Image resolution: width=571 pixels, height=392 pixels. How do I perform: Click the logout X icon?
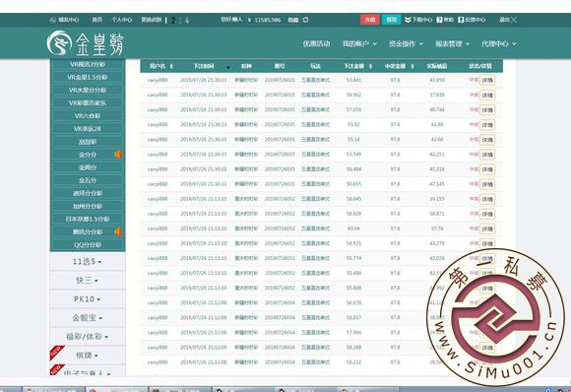coord(514,20)
